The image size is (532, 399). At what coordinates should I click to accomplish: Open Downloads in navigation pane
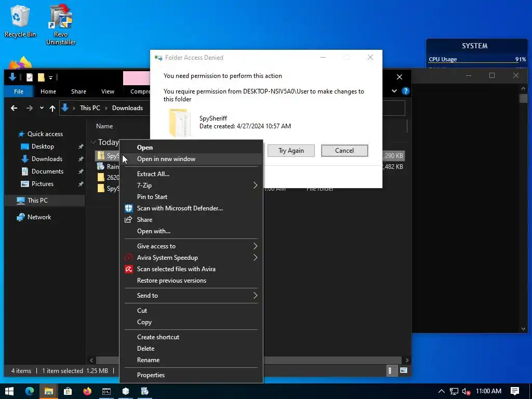[x=47, y=159]
